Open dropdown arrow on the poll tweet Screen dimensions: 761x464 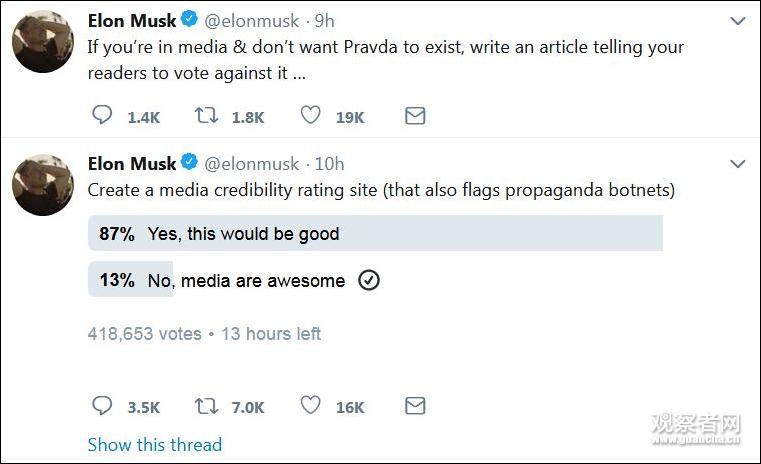737,163
